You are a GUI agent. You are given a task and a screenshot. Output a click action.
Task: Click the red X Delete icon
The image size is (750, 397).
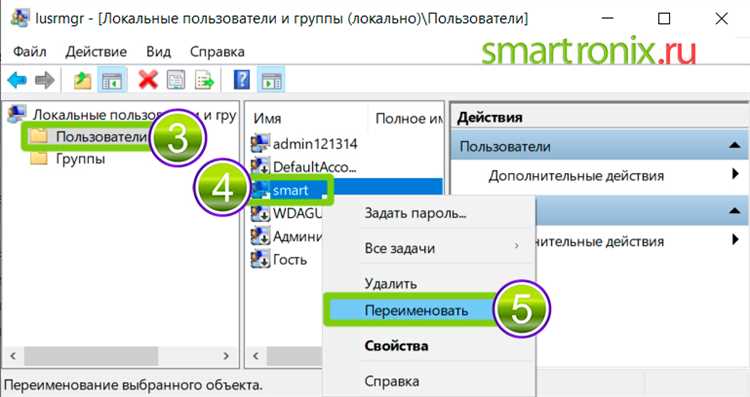pos(148,80)
